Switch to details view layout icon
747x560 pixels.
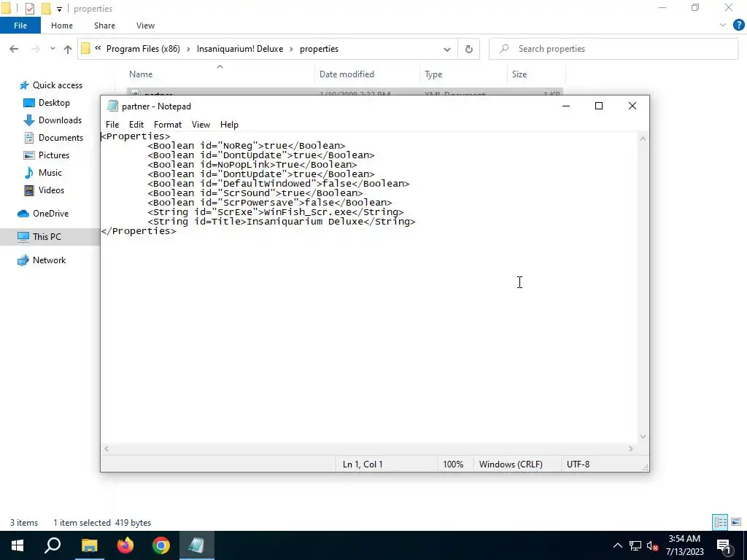click(x=720, y=522)
